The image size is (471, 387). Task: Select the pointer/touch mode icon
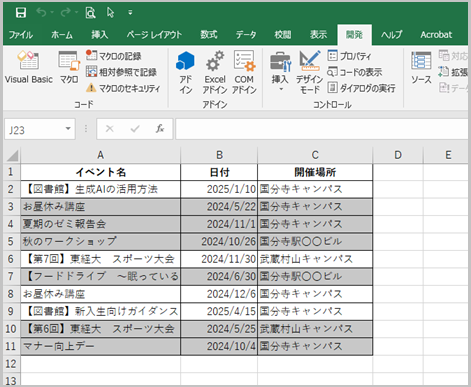coord(110,13)
